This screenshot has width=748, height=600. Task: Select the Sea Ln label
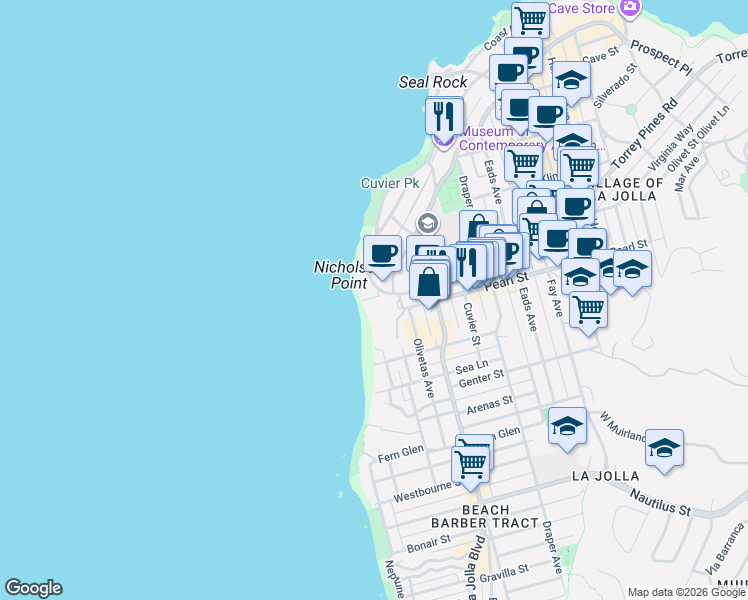click(x=472, y=367)
